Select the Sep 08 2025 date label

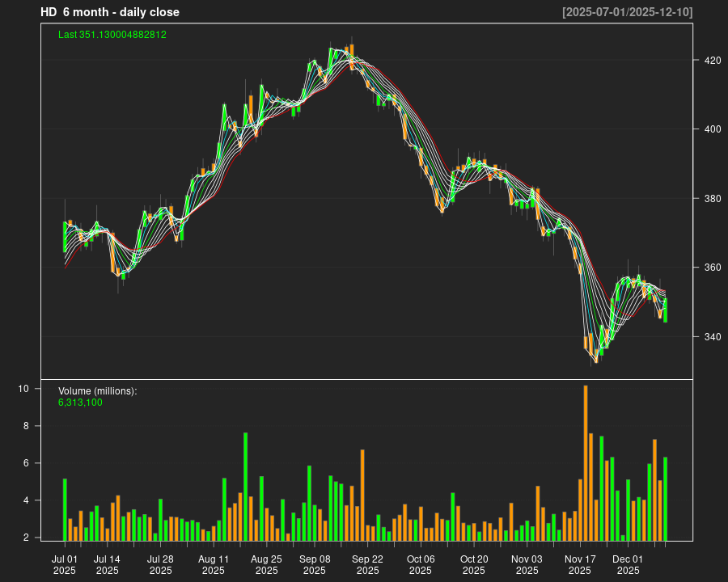315,564
